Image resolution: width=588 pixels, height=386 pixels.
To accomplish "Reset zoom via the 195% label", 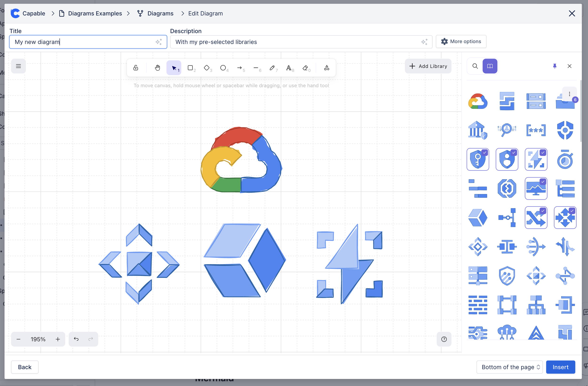I will tap(38, 339).
